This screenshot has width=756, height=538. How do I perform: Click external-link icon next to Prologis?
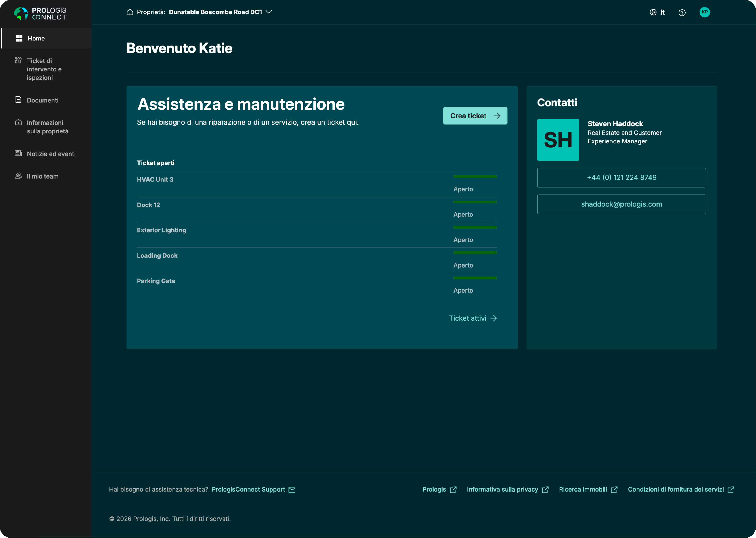click(453, 490)
